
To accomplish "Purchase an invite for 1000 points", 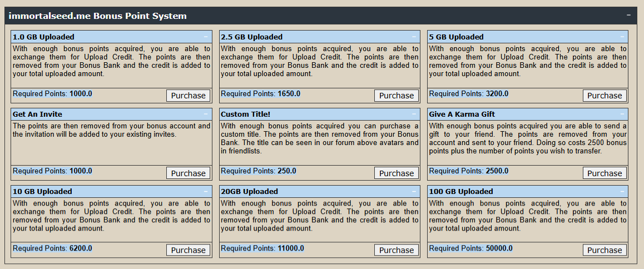I will coord(188,173).
